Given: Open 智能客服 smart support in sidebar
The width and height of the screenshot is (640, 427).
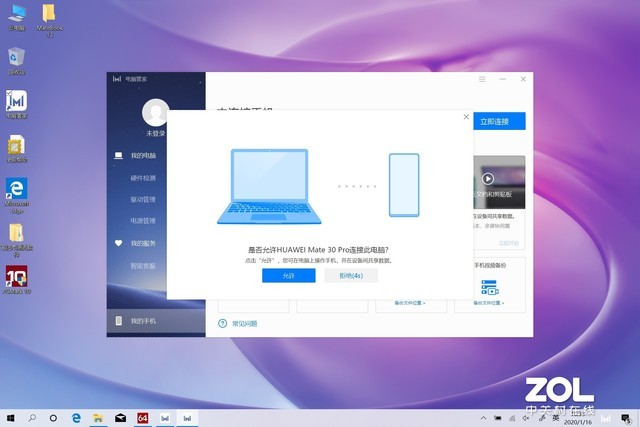Looking at the screenshot, I should click(x=143, y=266).
